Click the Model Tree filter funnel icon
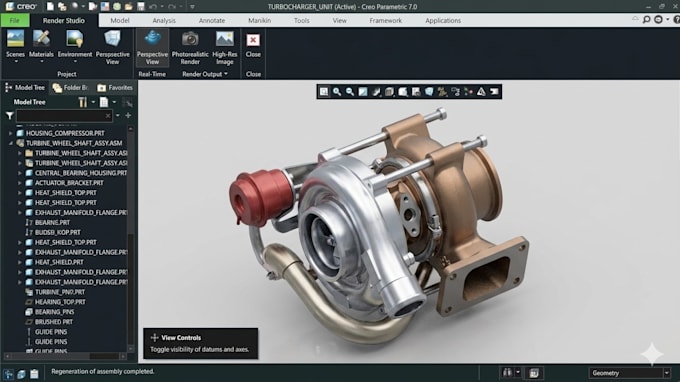Viewport: 680px width, 382px height. (10, 116)
